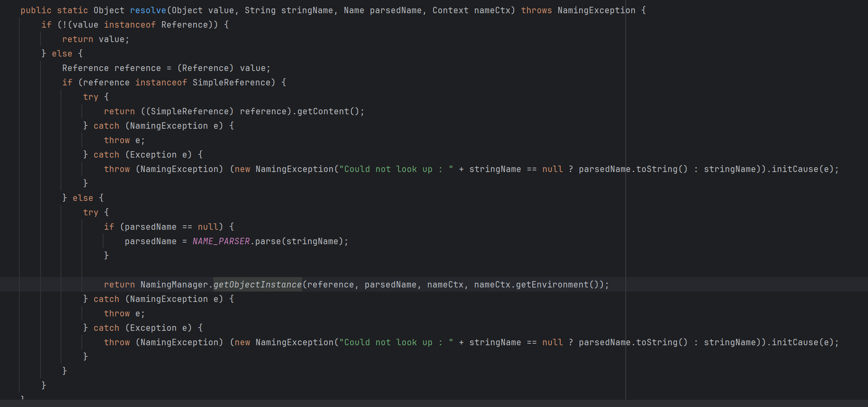Click the public keyword of resolve method
This screenshot has width=868, height=407.
tap(36, 10)
